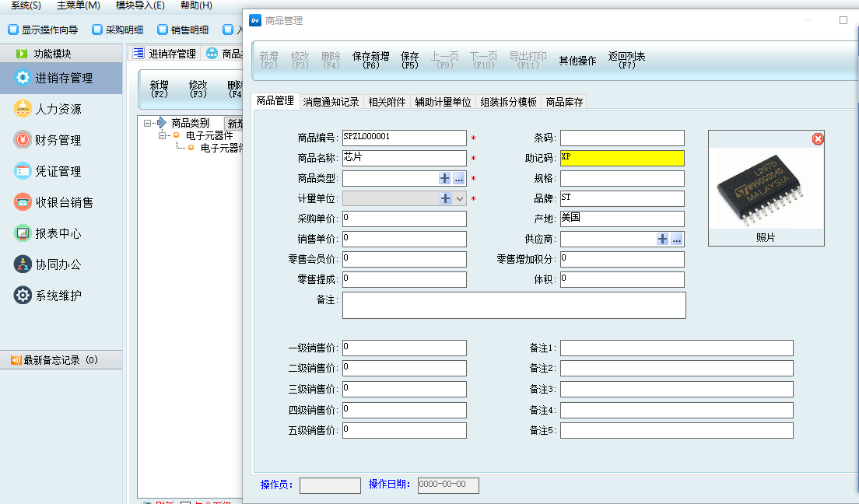Viewport: 859px width, 504px height.
Task: Open the 财务管理 module icon
Action: pyautogui.click(x=23, y=140)
